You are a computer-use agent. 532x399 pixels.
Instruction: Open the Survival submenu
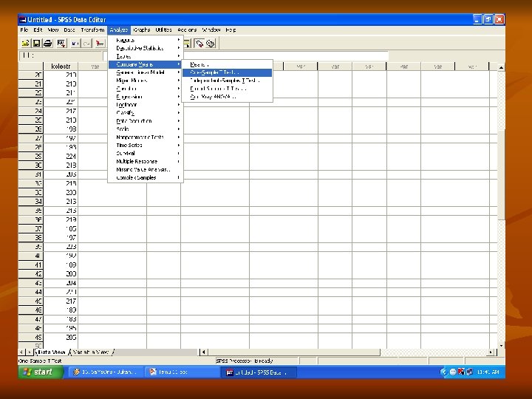(x=146, y=154)
